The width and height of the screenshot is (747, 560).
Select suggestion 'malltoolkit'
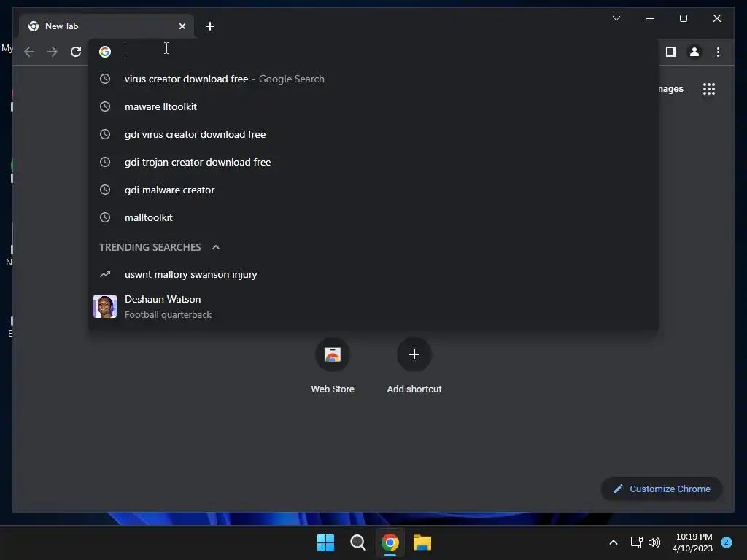pyautogui.click(x=373, y=217)
